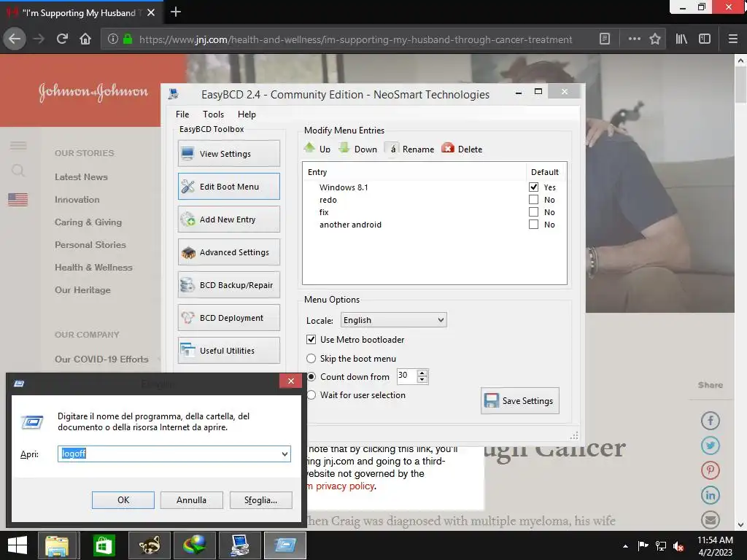Share article on Pinterest

pyautogui.click(x=711, y=470)
